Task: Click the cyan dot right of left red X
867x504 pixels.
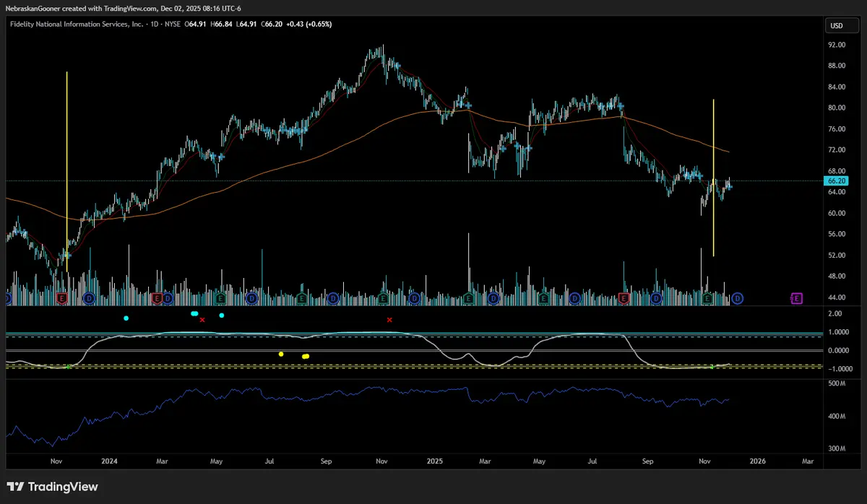Action: click(x=222, y=316)
